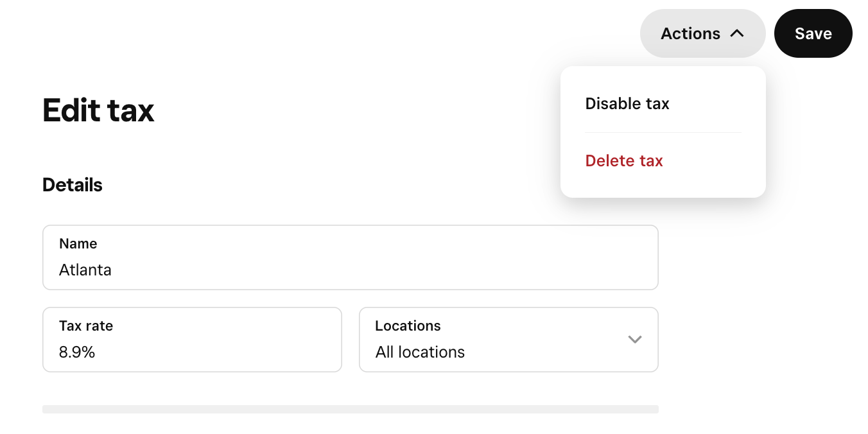Click the Details section heading
Viewport: 868px width, 434px height.
click(x=73, y=185)
